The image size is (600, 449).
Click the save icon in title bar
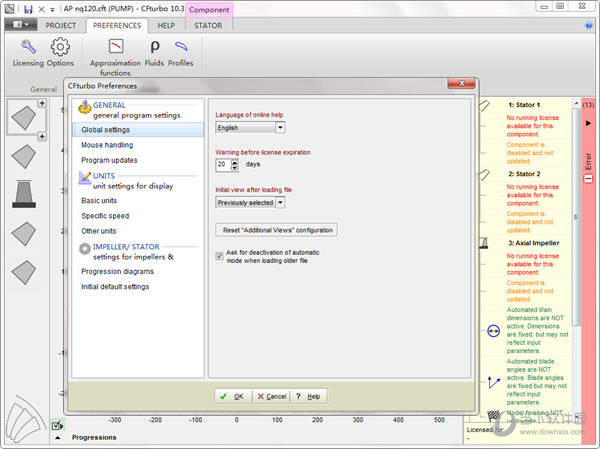28,9
